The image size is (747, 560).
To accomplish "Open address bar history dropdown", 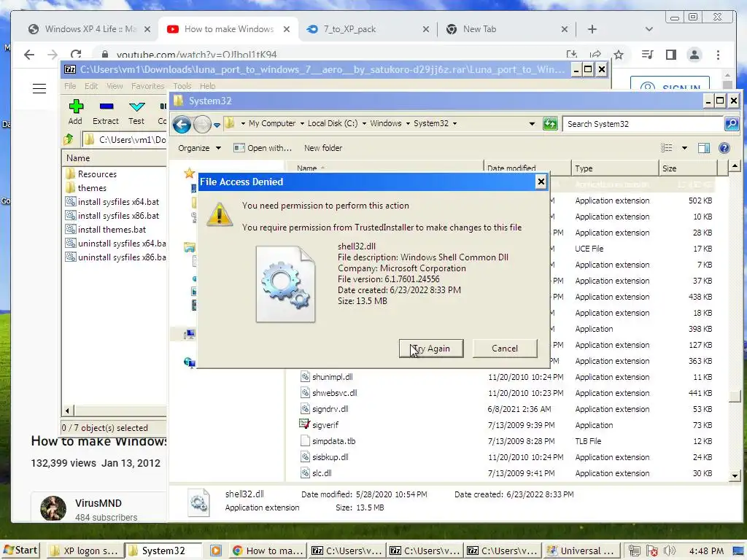I will pyautogui.click(x=532, y=124).
